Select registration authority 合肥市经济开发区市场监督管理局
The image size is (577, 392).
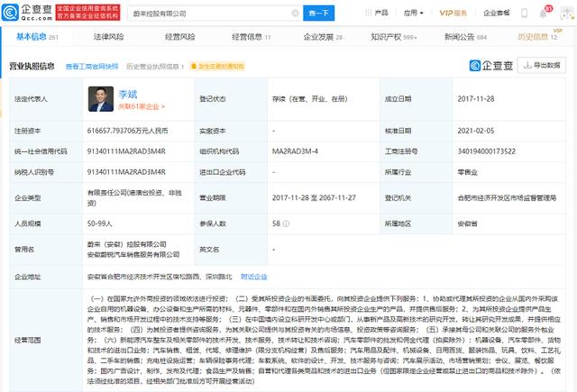coord(507,197)
